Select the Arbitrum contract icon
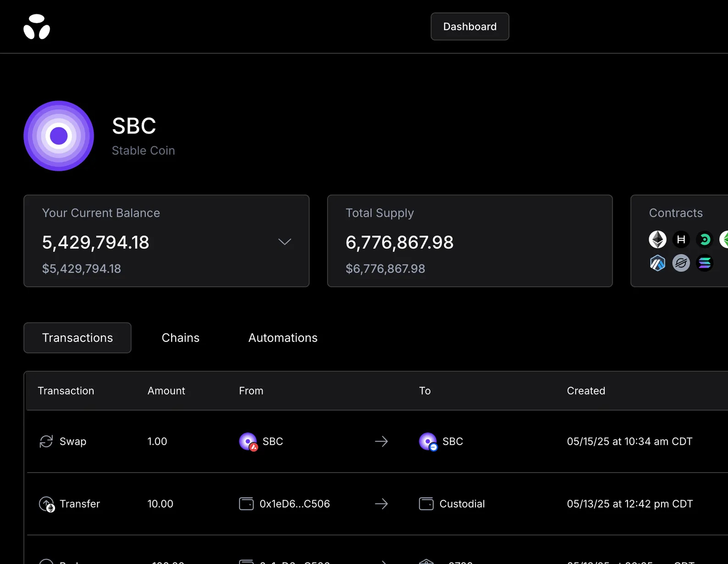 (x=657, y=263)
